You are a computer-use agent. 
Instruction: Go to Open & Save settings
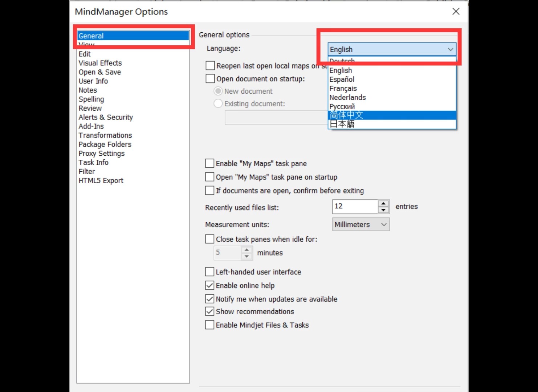pyautogui.click(x=100, y=72)
